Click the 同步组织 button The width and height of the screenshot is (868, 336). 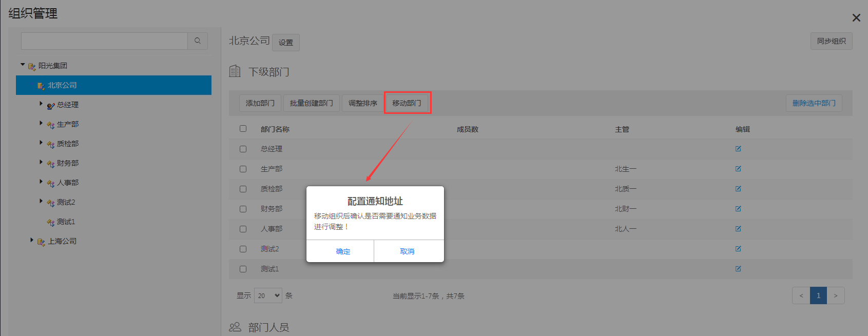click(831, 41)
